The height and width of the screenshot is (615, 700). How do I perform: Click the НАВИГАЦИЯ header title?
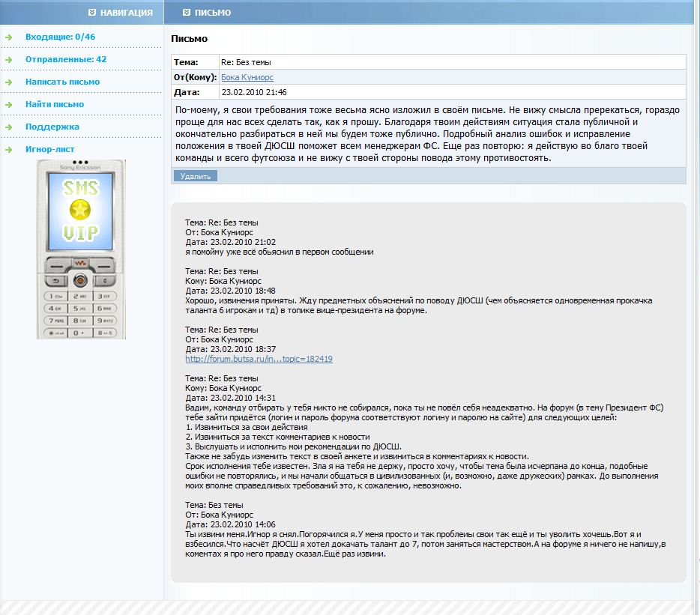(126, 13)
